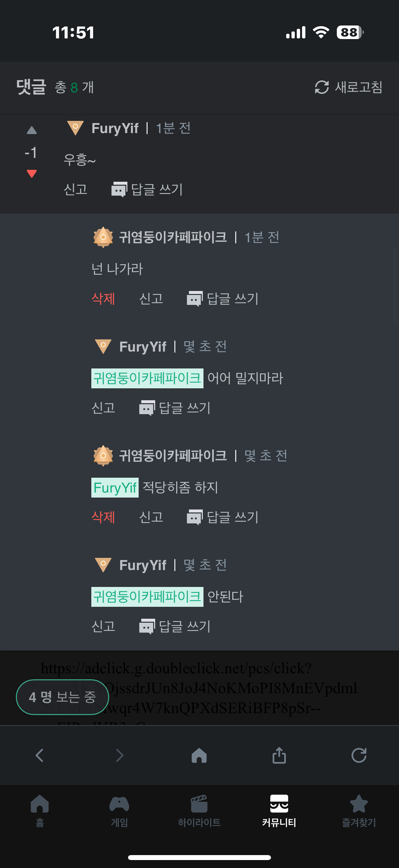Delete the '적당히좀 하지' reply
This screenshot has width=399, height=868.
coord(103,517)
